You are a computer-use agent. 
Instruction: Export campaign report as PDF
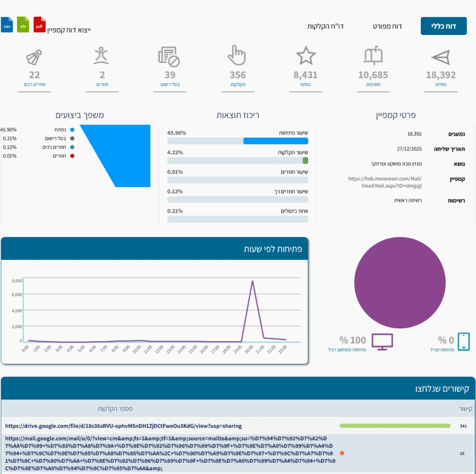coord(40,25)
